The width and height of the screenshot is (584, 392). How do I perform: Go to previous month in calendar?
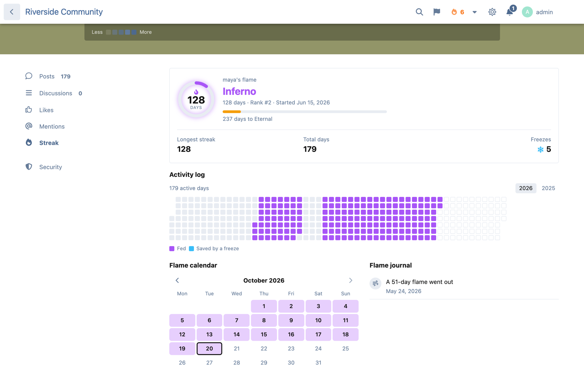pyautogui.click(x=177, y=280)
